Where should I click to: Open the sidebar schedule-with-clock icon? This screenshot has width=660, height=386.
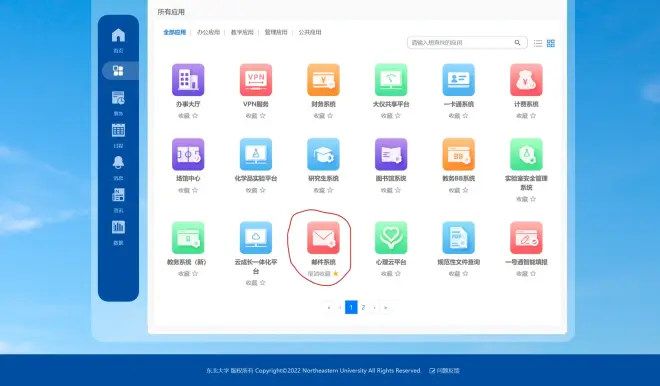118,98
